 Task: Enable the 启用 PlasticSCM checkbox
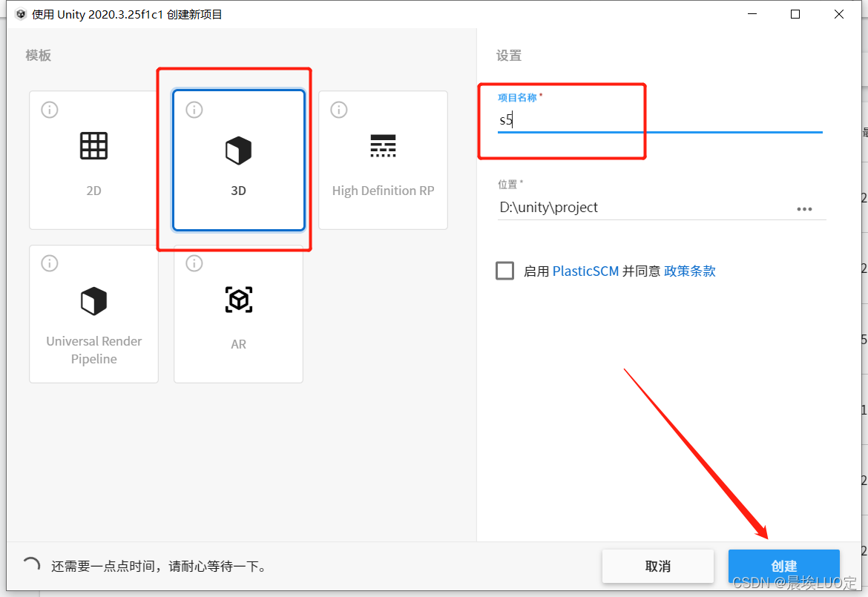point(504,270)
